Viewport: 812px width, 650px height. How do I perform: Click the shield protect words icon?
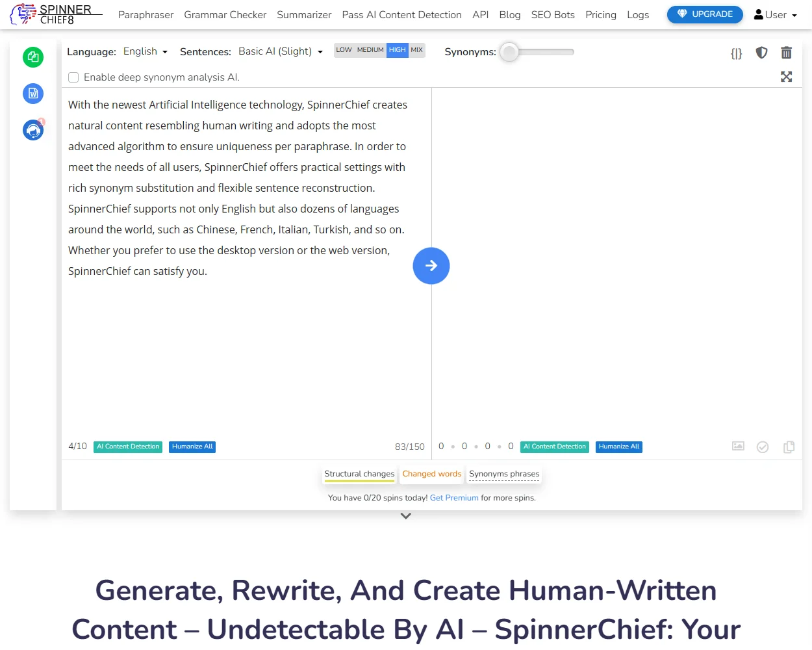pos(761,53)
